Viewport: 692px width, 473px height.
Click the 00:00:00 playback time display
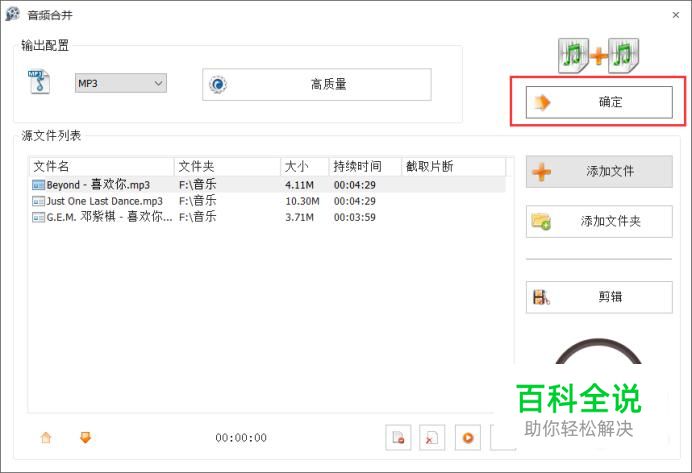pos(241,438)
